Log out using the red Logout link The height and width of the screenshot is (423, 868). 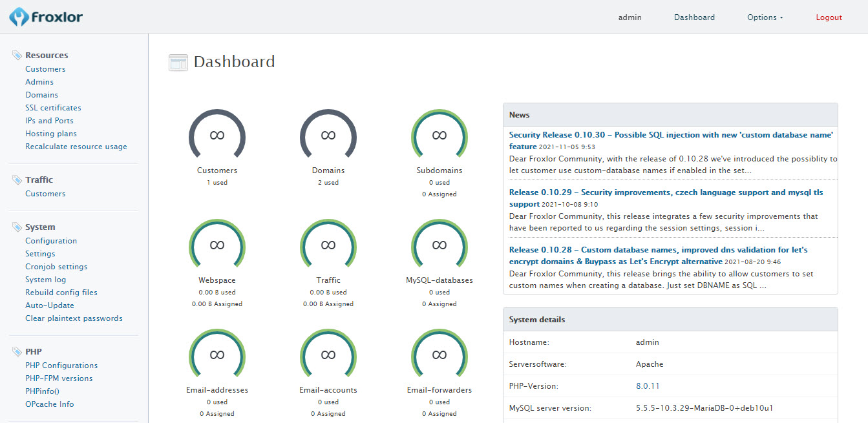click(829, 17)
